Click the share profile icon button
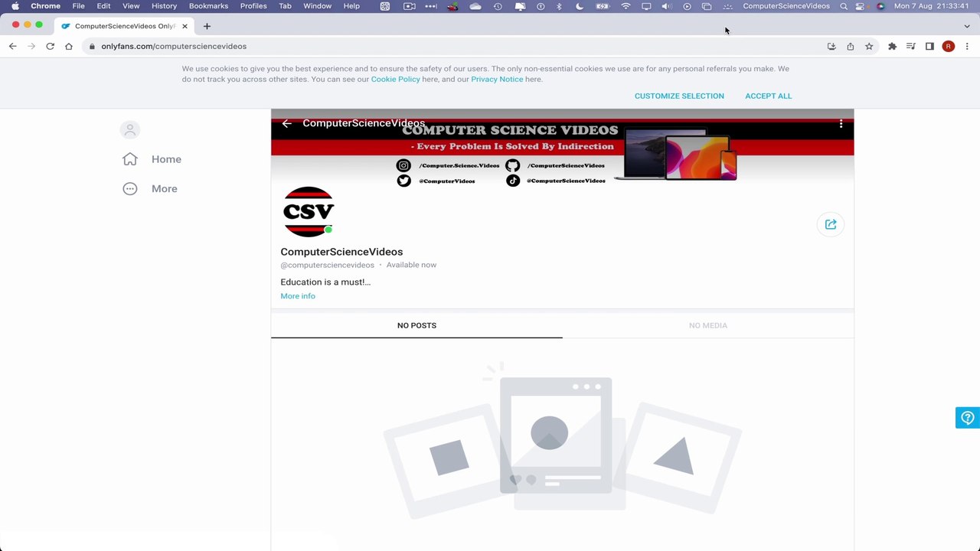980x551 pixels. coord(831,224)
